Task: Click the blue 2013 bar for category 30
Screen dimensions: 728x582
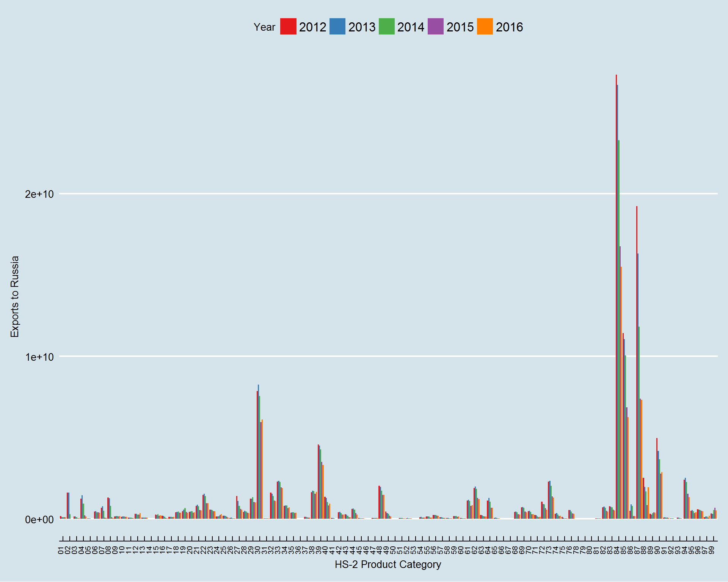Action: pos(259,451)
